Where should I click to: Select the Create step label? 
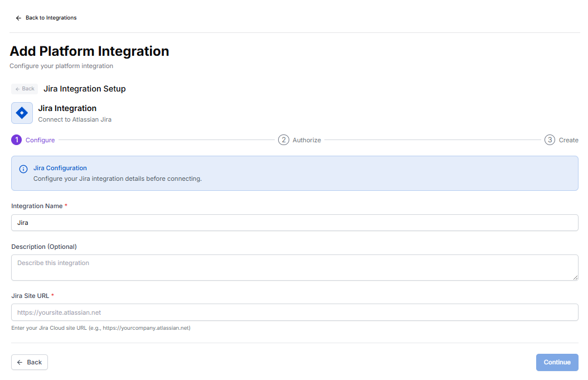(568, 140)
